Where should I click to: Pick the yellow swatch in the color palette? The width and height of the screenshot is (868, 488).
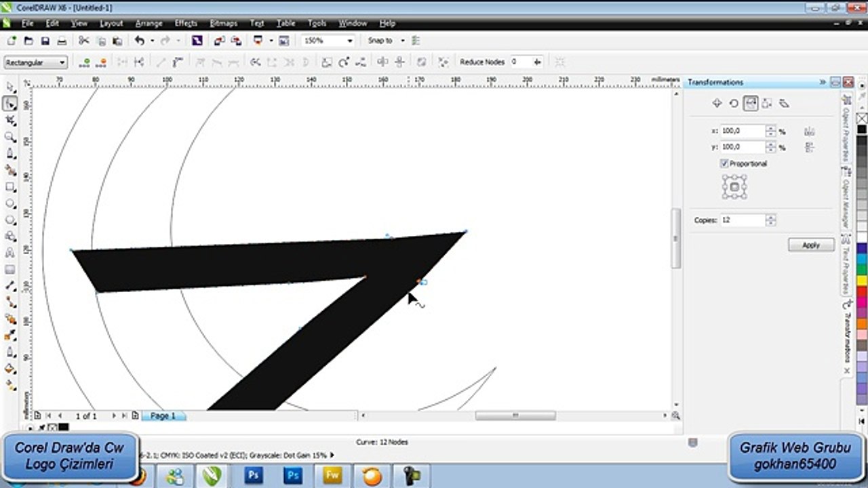point(862,280)
